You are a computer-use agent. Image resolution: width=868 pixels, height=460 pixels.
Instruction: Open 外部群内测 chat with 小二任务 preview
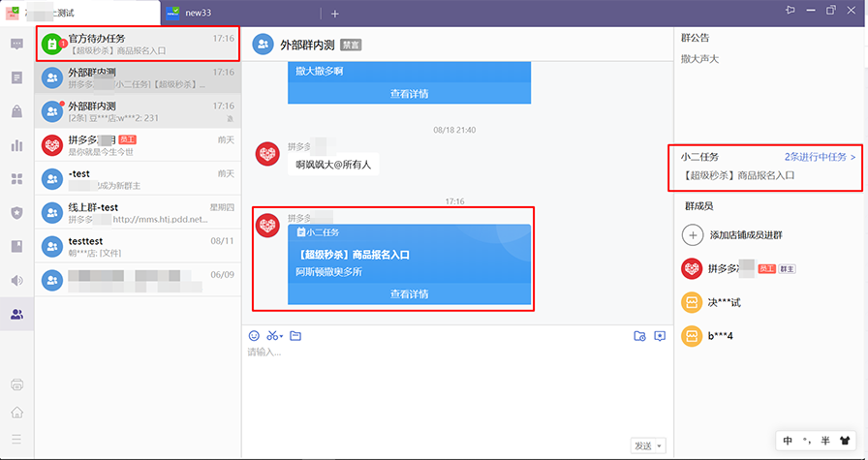(x=138, y=77)
